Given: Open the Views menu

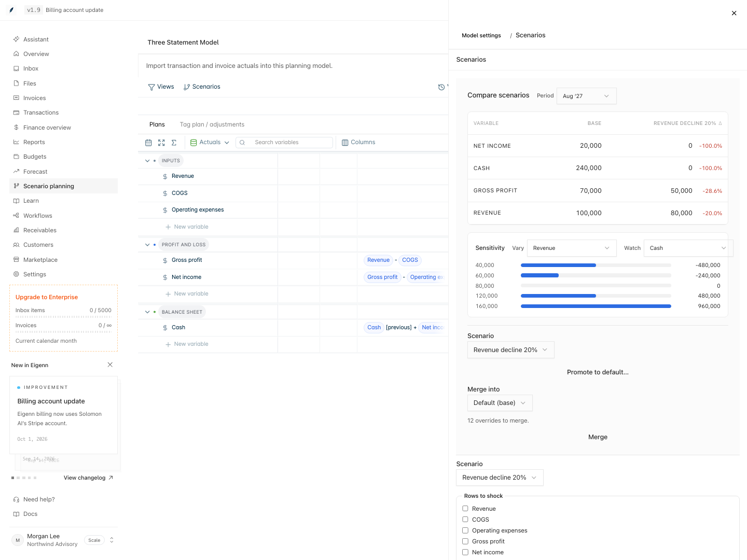Looking at the screenshot, I should (161, 87).
